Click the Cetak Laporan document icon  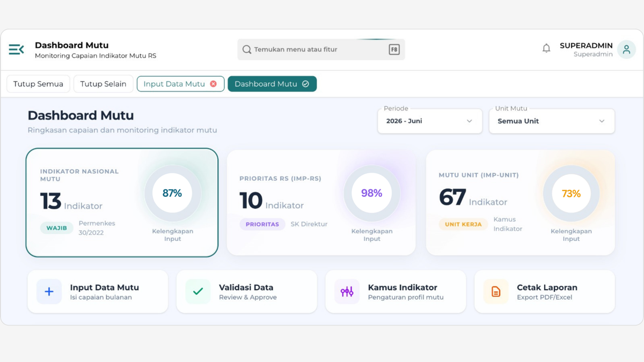click(496, 292)
